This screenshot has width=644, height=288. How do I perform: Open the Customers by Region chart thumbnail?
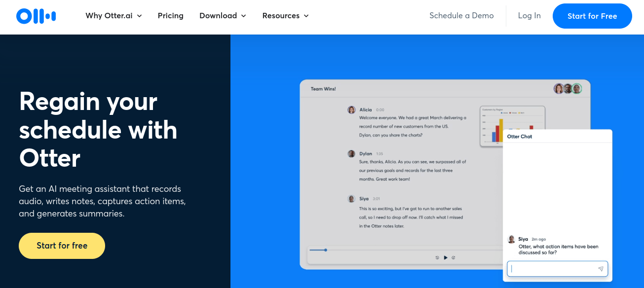[513, 126]
